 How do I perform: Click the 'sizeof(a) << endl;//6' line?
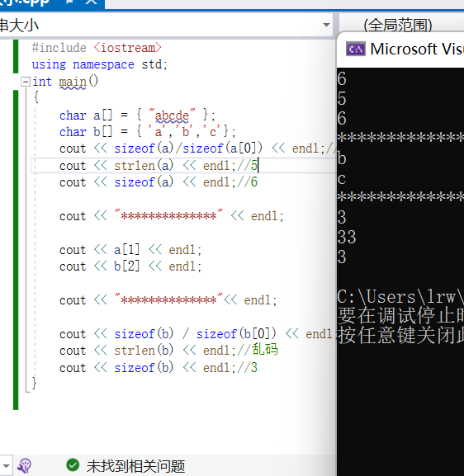(x=159, y=182)
